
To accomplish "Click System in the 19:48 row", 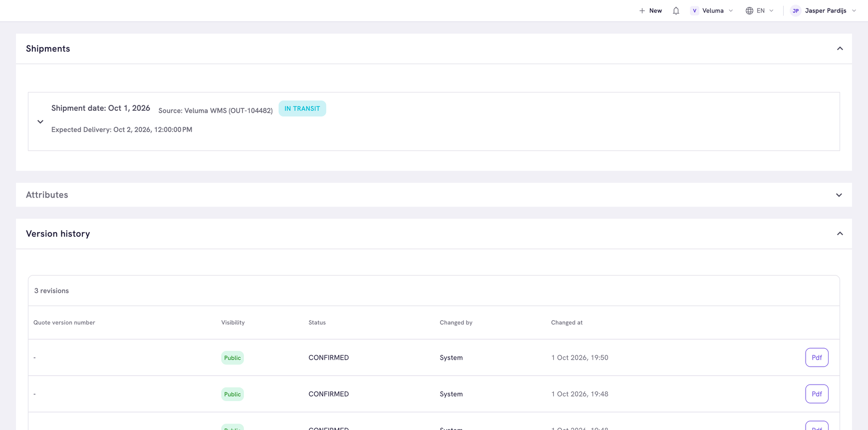I will coord(451,394).
